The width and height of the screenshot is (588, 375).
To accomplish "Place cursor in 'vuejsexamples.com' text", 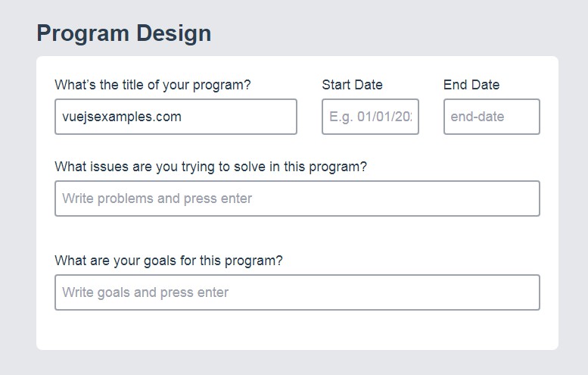I will (121, 117).
